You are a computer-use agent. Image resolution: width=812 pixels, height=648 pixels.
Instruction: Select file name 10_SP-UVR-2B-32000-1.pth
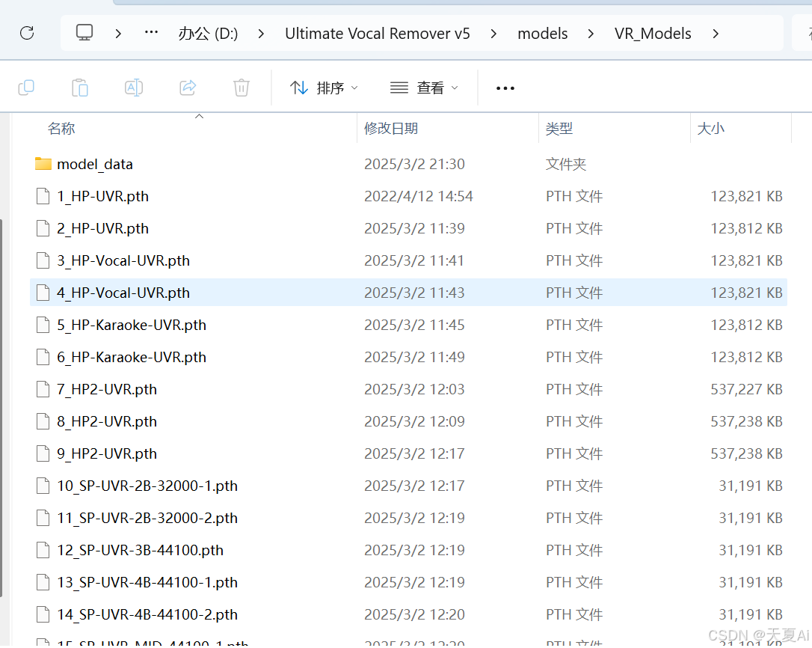click(147, 486)
